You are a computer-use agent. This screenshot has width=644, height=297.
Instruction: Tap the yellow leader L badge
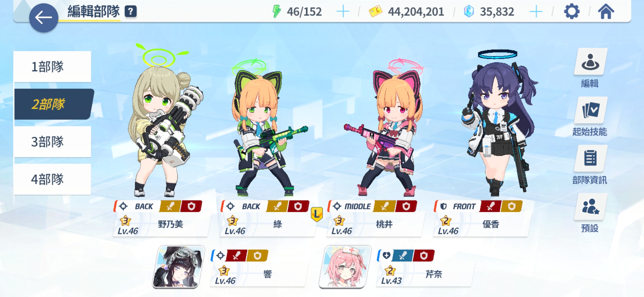coord(317,214)
